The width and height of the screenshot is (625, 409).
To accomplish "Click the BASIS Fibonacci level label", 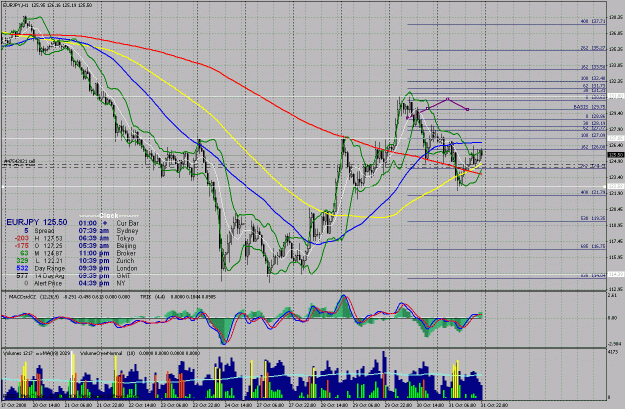I will (x=590, y=107).
